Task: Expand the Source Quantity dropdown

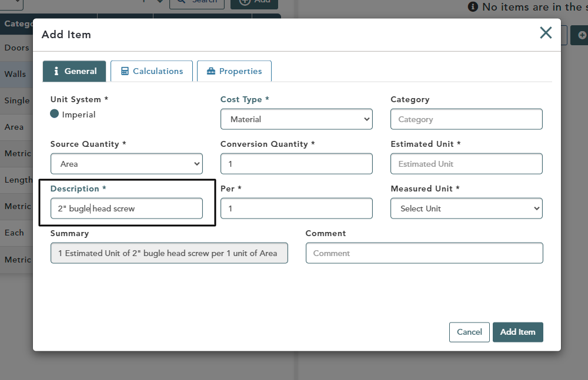Action: tap(126, 164)
